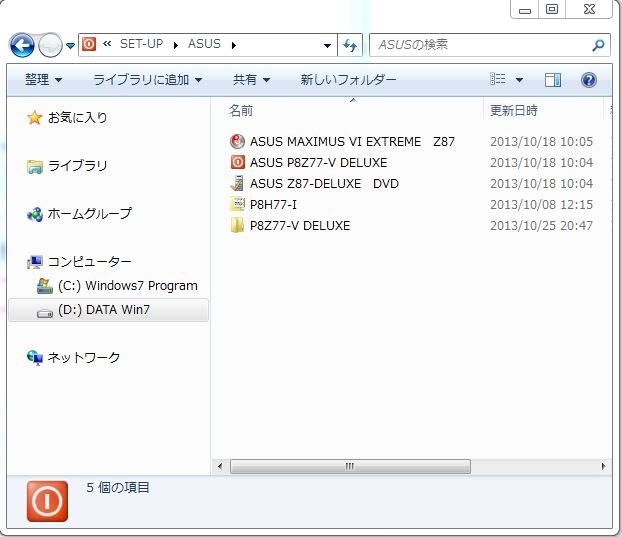622x537 pixels.
Task: Open the arrow after ASUS breadcrumb
Action: coord(234,45)
